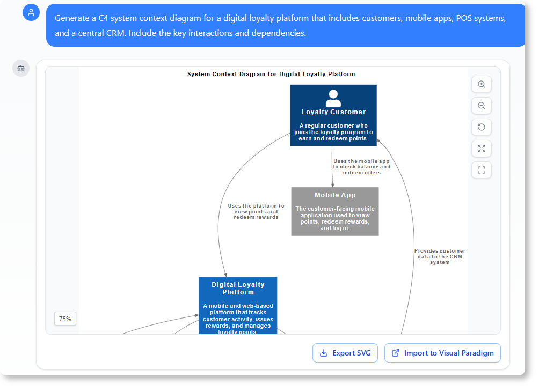Click the 75% zoom level indicator
Screen dimensions: 539x392
coord(64,319)
